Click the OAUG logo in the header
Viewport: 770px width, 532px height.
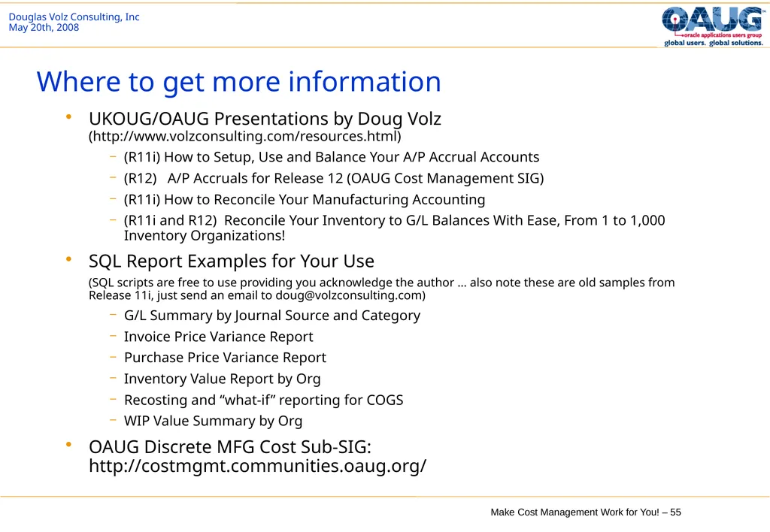tap(713, 26)
